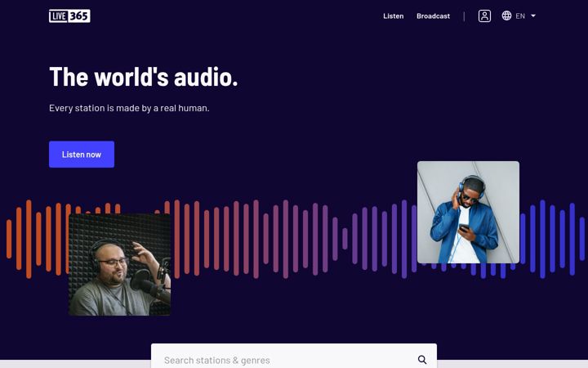Viewport: 588px width, 368px height.
Task: Click the man with headphones photo
Action: coord(469,213)
